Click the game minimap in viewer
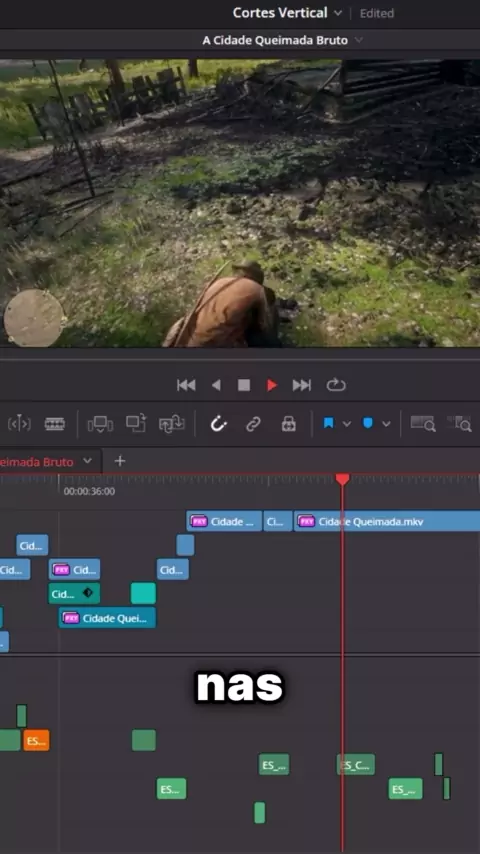Screen dimensions: 480x854 click(34, 318)
